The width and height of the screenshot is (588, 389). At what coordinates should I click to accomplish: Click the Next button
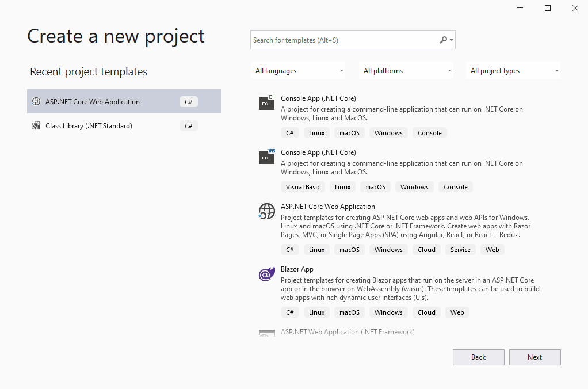[x=534, y=357]
